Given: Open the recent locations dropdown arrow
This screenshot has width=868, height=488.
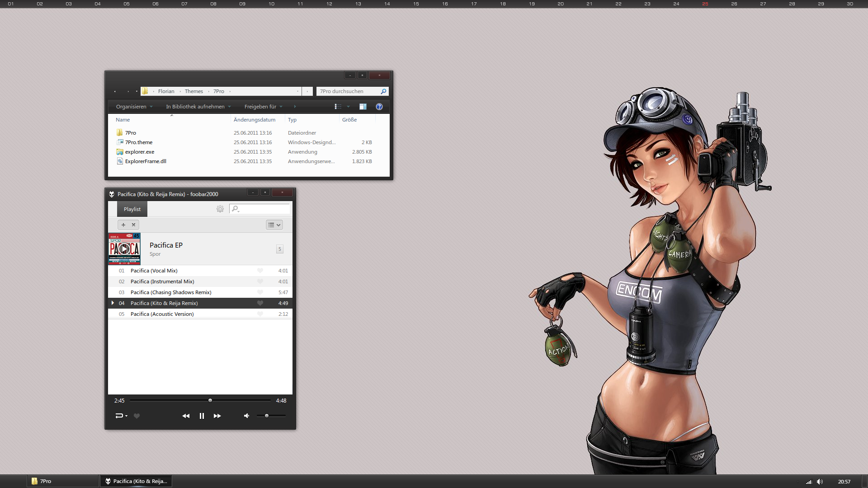Looking at the screenshot, I should (137, 91).
